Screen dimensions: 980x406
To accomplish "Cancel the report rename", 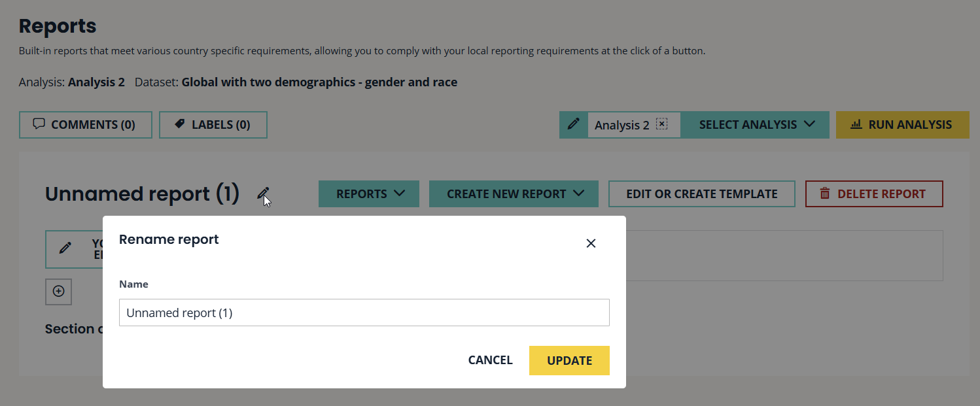I will 490,360.
